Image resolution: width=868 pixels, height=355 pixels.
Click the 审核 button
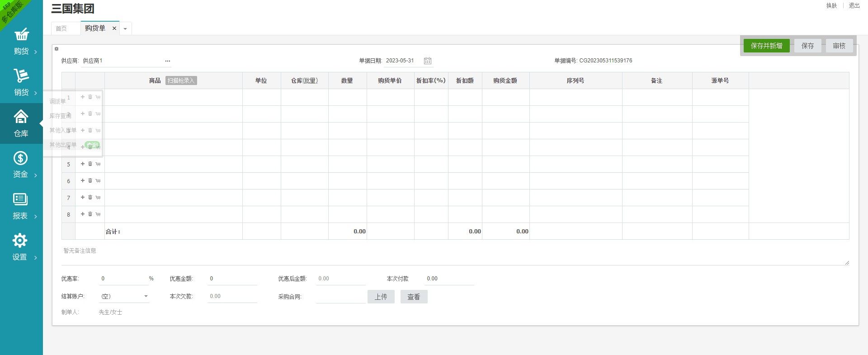[839, 46]
